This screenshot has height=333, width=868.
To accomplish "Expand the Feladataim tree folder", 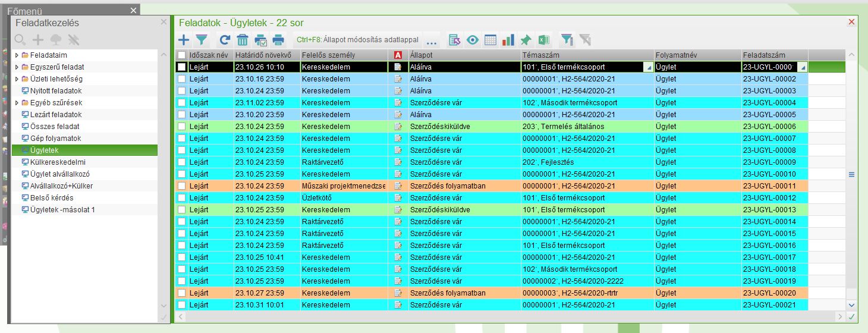I will click(x=17, y=55).
